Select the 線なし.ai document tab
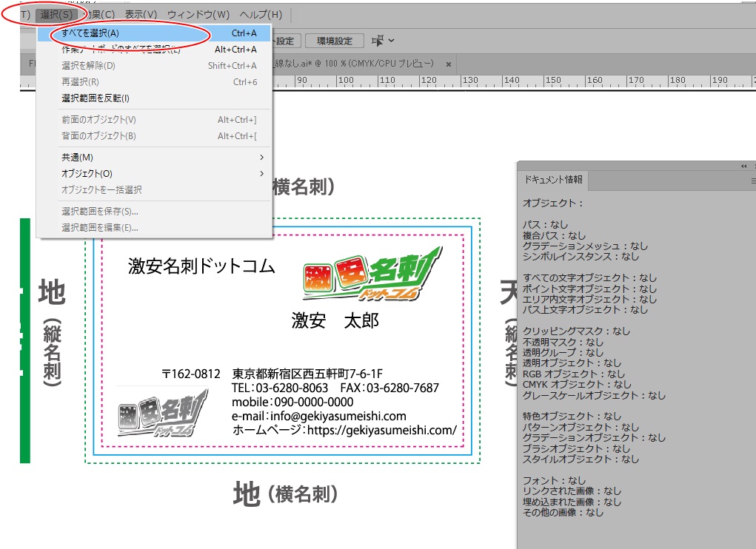This screenshot has height=549, width=756. tap(355, 64)
